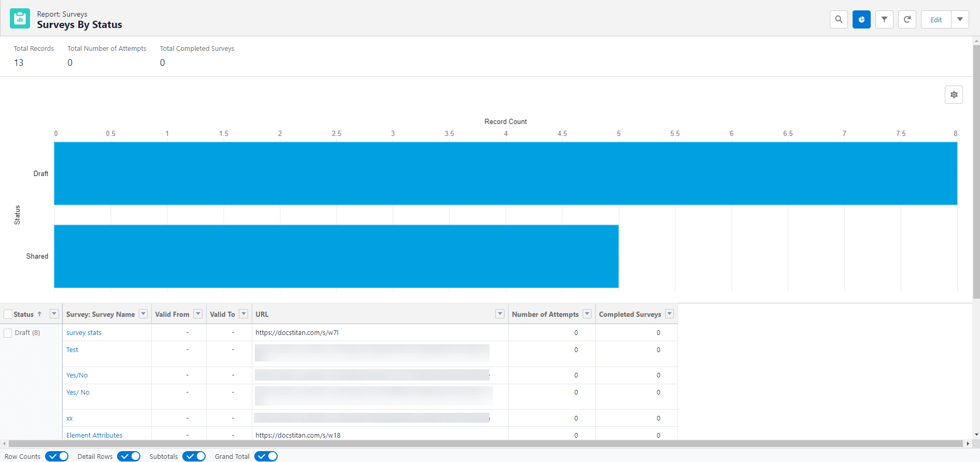
Task: Toggle the chart display icon
Action: pyautogui.click(x=861, y=20)
